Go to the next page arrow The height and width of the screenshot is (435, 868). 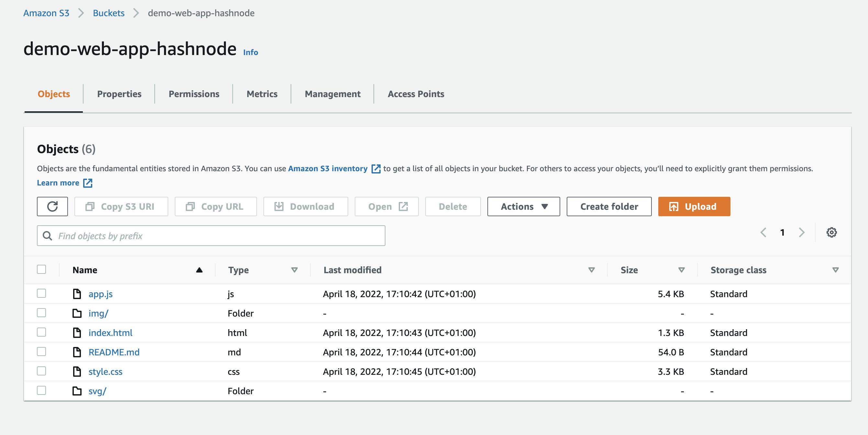(802, 232)
